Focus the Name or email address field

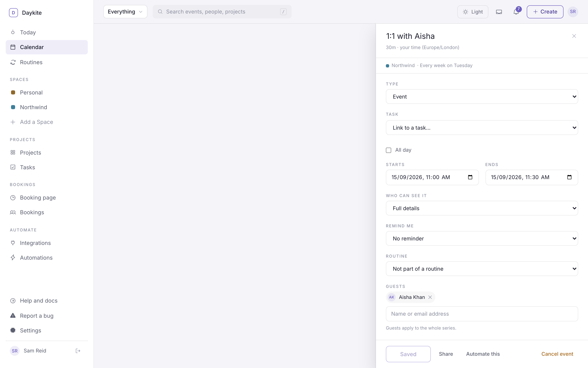(482, 314)
